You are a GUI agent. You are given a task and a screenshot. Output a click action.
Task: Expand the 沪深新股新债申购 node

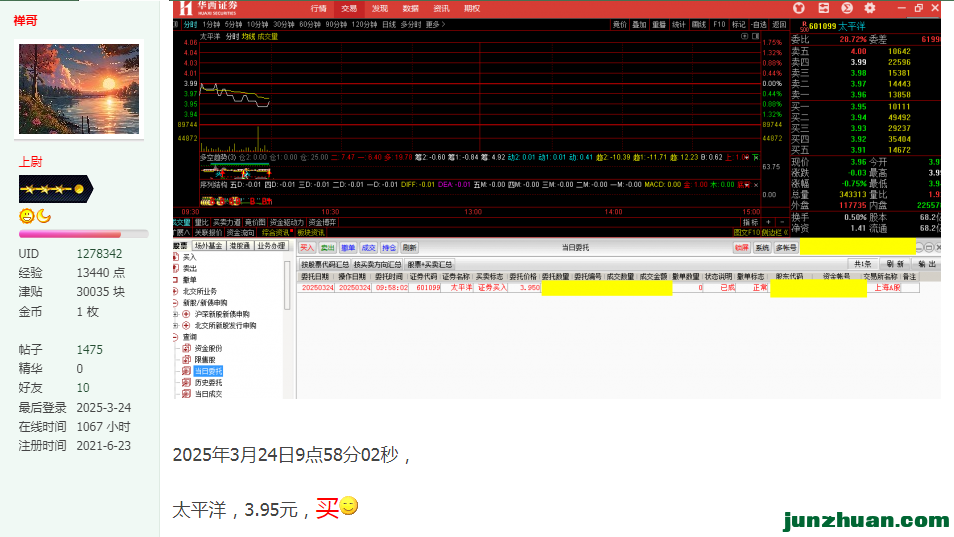tap(176, 314)
